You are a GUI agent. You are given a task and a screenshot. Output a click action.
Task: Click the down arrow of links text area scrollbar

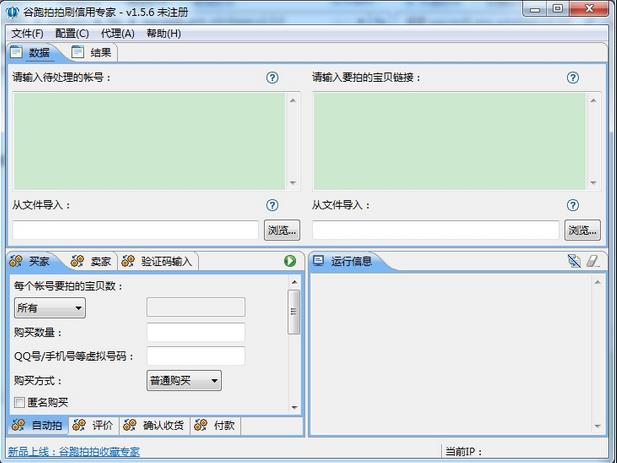point(593,183)
